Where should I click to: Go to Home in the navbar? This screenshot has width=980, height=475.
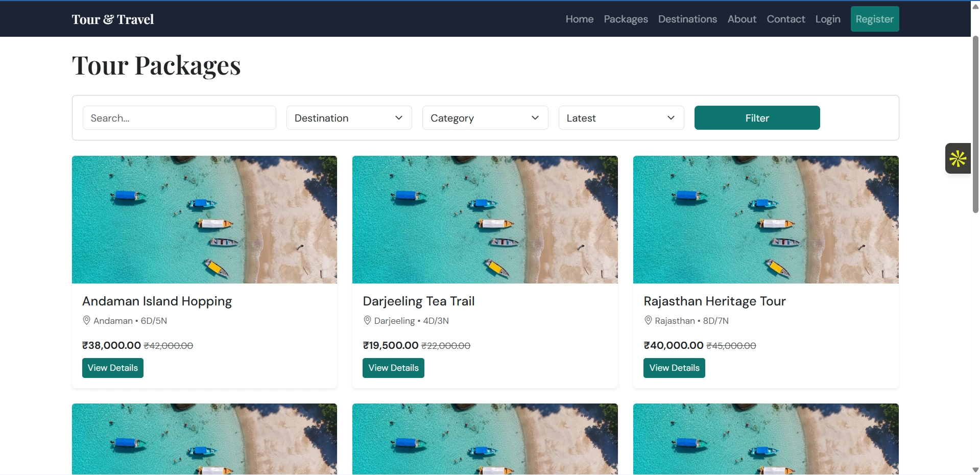580,19
